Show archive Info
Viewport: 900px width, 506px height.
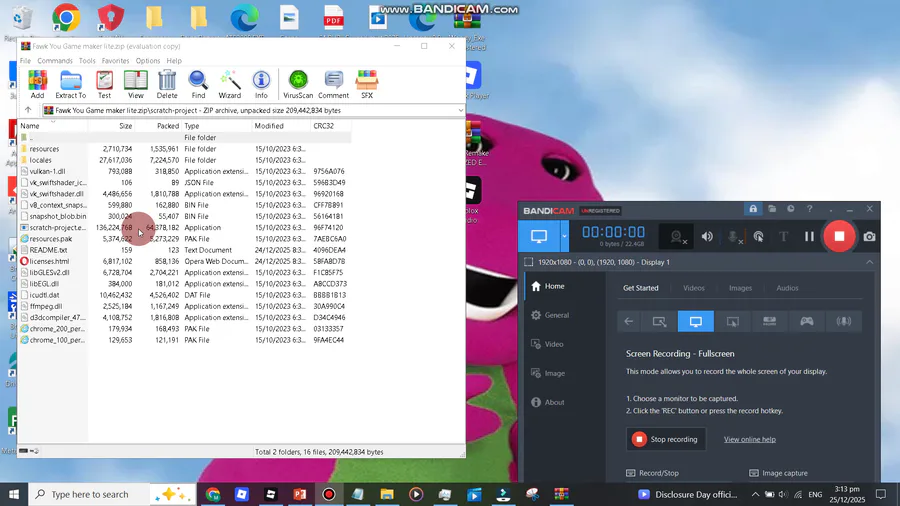[x=261, y=84]
